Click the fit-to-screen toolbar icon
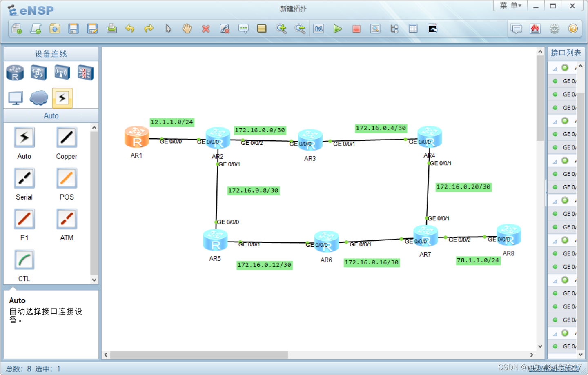588x375 pixels. pos(319,29)
